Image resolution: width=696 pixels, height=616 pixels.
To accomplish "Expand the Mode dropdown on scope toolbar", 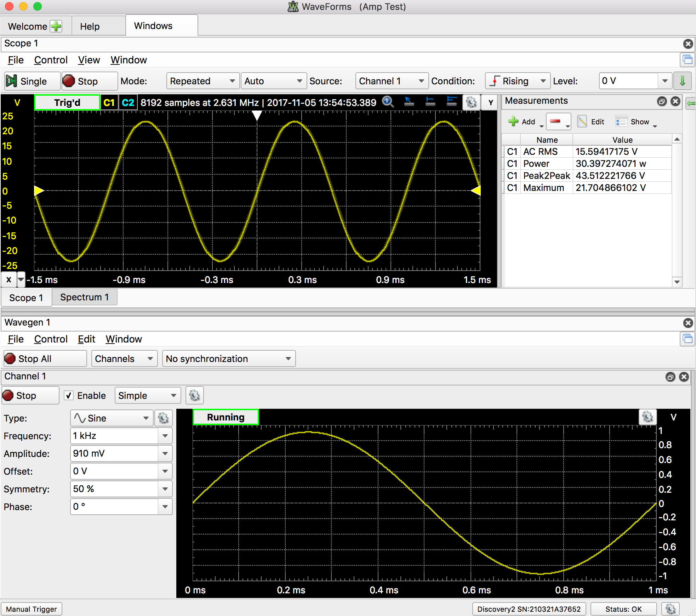I will pyautogui.click(x=199, y=80).
